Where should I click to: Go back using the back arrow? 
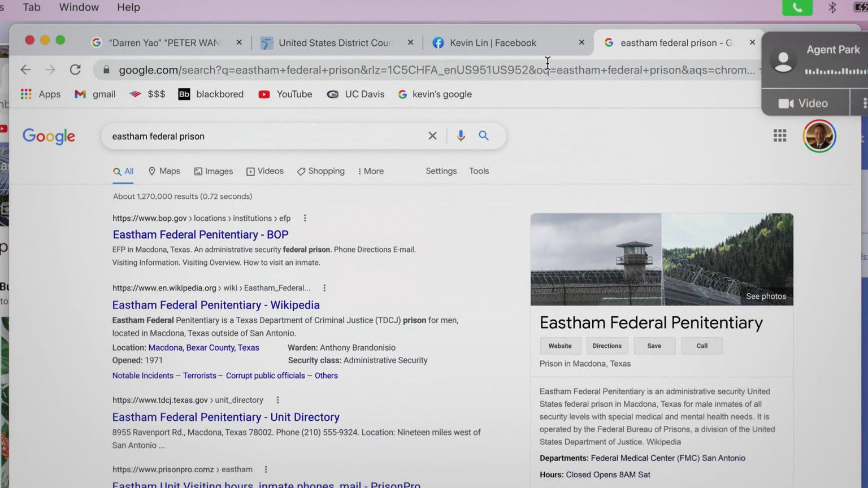coord(26,70)
